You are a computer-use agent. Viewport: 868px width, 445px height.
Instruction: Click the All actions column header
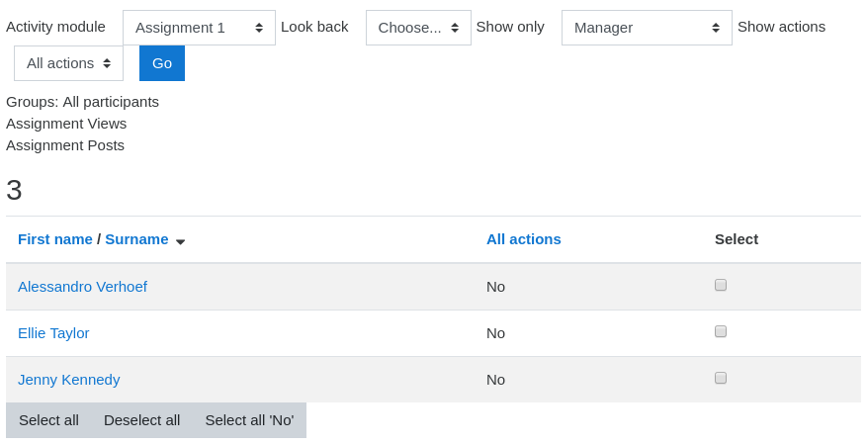click(x=524, y=239)
